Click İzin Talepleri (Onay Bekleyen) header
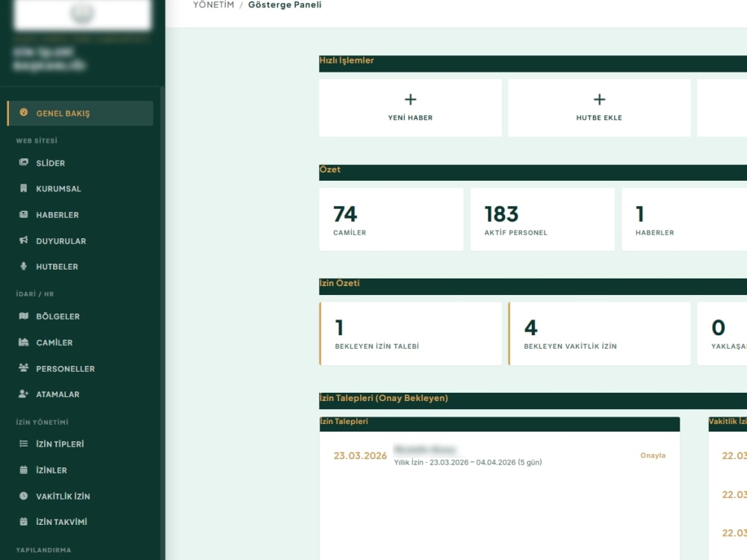The image size is (747, 560). pos(533,401)
